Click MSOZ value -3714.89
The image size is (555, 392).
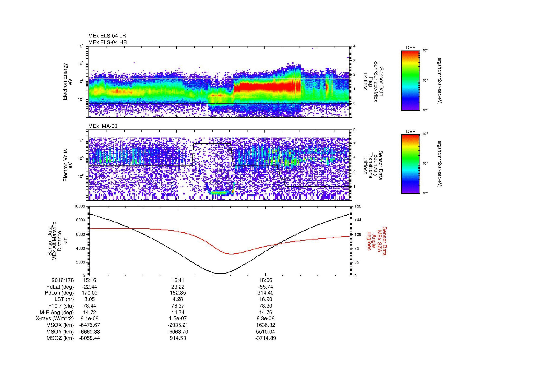266,338
